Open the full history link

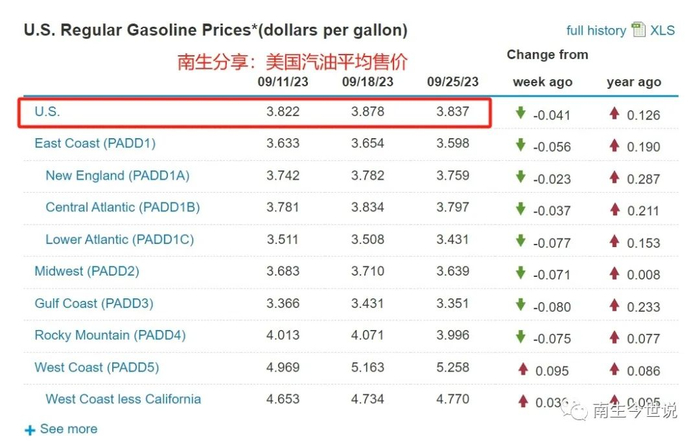(x=597, y=31)
